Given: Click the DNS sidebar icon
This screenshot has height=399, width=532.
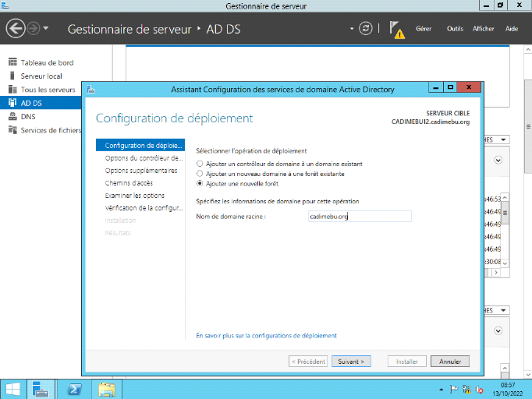Looking at the screenshot, I should click(12, 116).
